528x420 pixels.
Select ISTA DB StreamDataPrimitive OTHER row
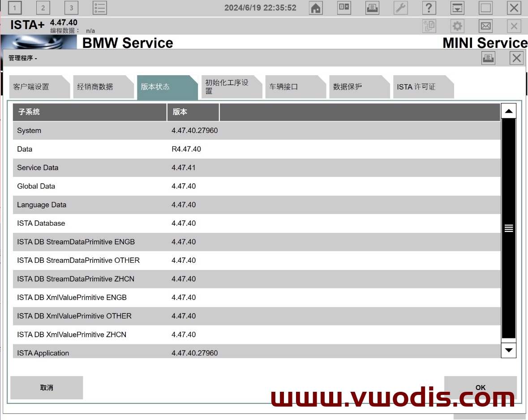point(257,260)
